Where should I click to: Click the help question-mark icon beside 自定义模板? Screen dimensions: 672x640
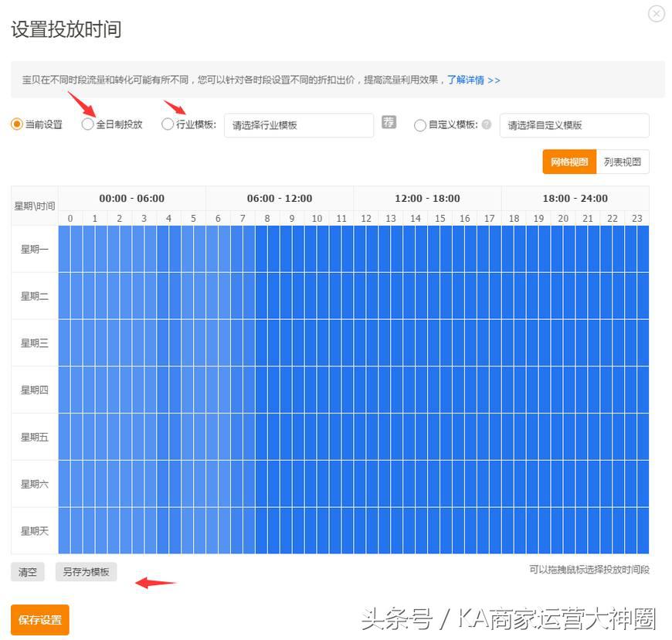point(488,125)
